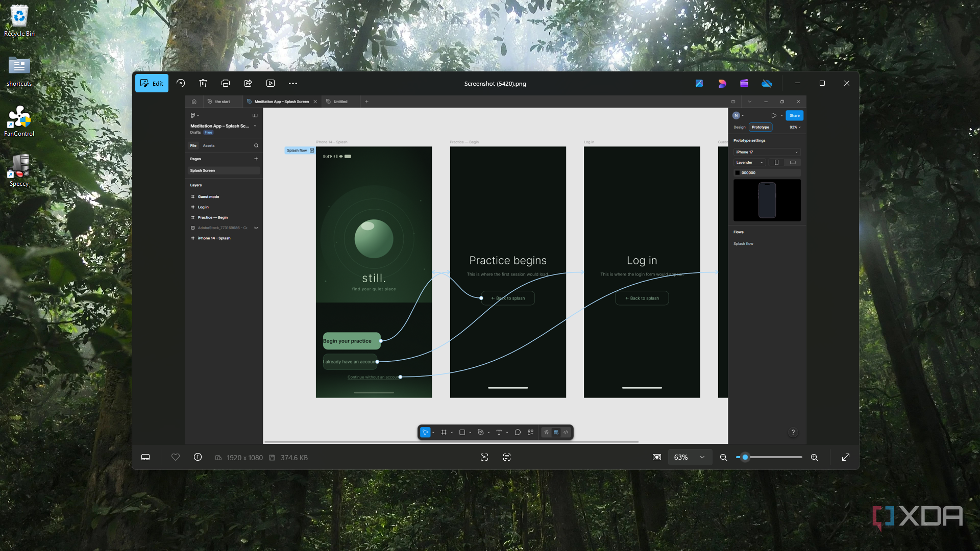Print the image using the printer icon

tap(226, 83)
